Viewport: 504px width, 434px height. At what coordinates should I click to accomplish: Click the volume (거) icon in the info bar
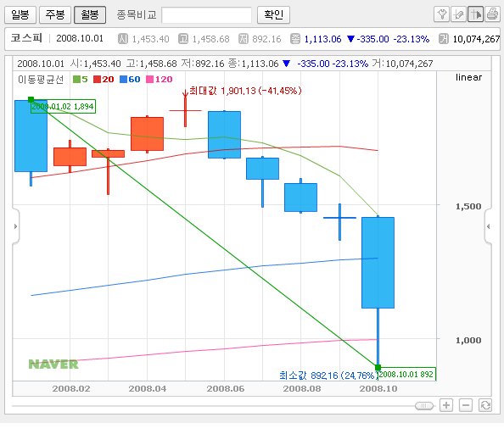(444, 39)
